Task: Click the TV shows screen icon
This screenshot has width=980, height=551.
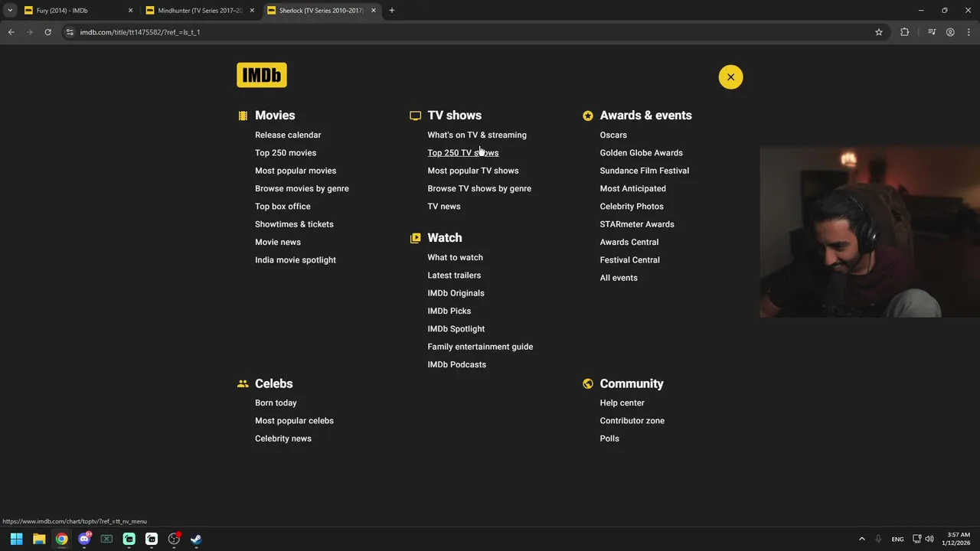Action: pos(415,116)
